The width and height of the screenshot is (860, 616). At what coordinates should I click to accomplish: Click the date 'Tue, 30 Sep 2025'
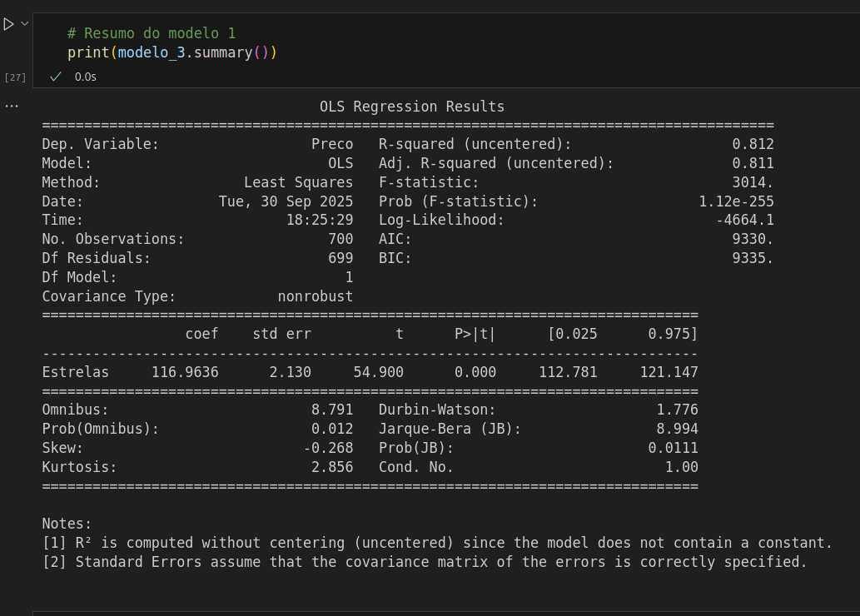(286, 201)
